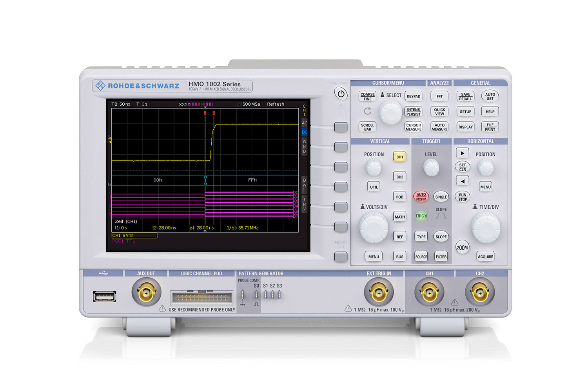This screenshot has height=372, width=588.
Task: Click the logic channel pod connector
Action: pos(202,298)
